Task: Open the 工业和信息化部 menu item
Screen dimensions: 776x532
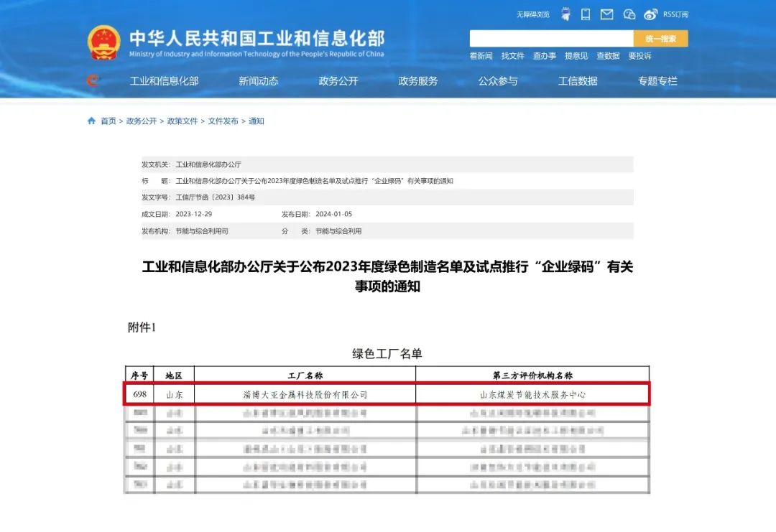Action: click(164, 81)
